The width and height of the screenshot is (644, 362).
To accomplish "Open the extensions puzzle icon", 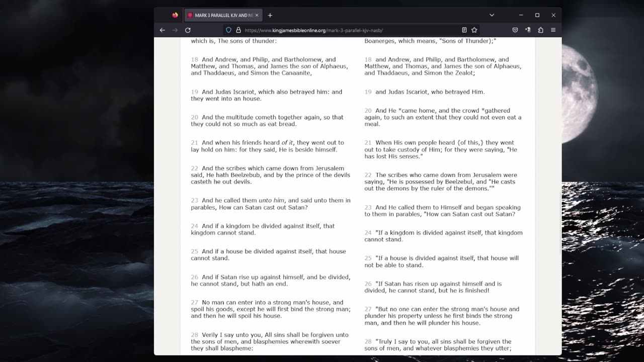I will pos(540,30).
